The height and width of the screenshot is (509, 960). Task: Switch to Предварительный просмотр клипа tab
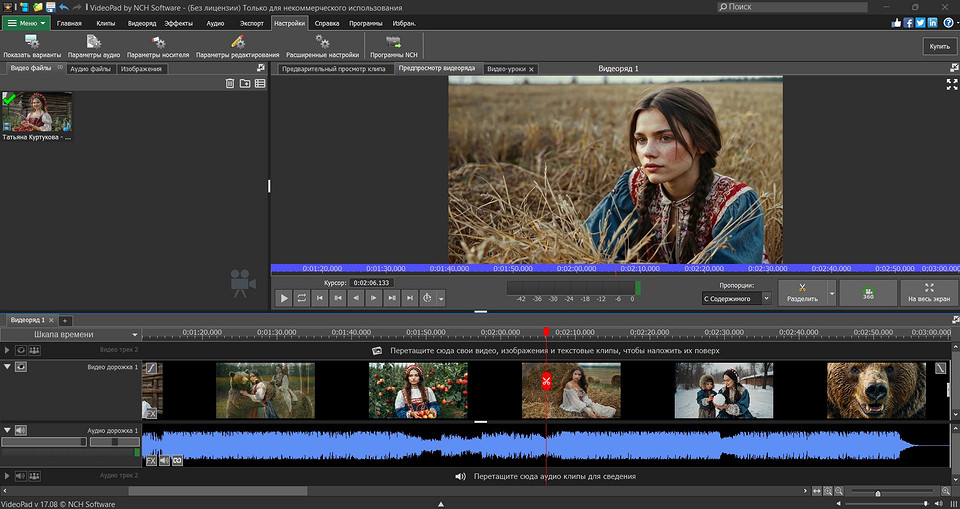334,69
